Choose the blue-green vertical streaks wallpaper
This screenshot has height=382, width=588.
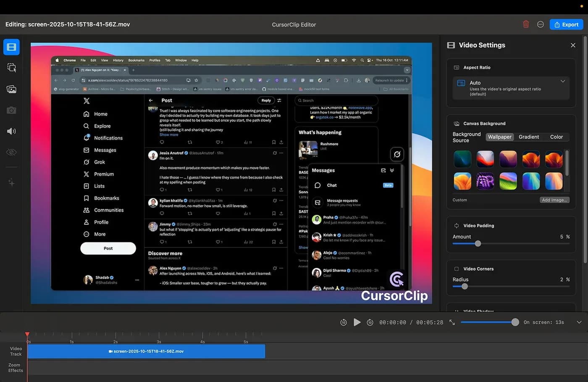531,181
